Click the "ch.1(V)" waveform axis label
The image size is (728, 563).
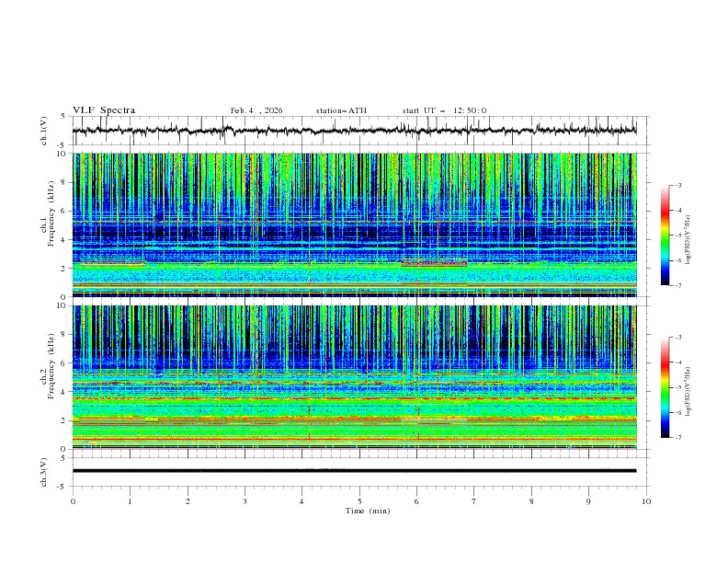[x=44, y=131]
